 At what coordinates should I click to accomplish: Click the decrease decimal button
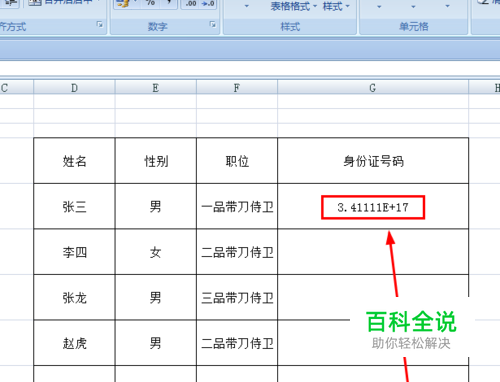click(208, 4)
